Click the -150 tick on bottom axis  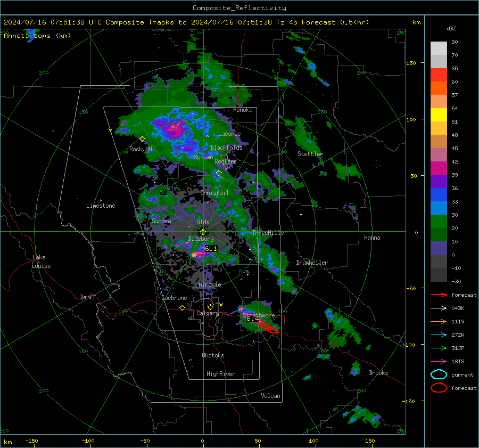pos(31,441)
